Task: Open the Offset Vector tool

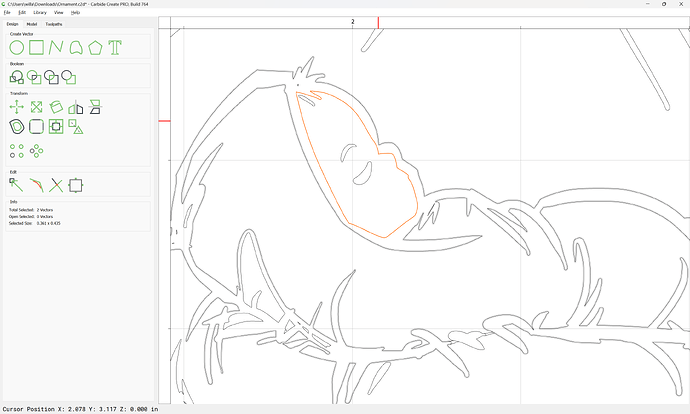Action: click(17, 127)
